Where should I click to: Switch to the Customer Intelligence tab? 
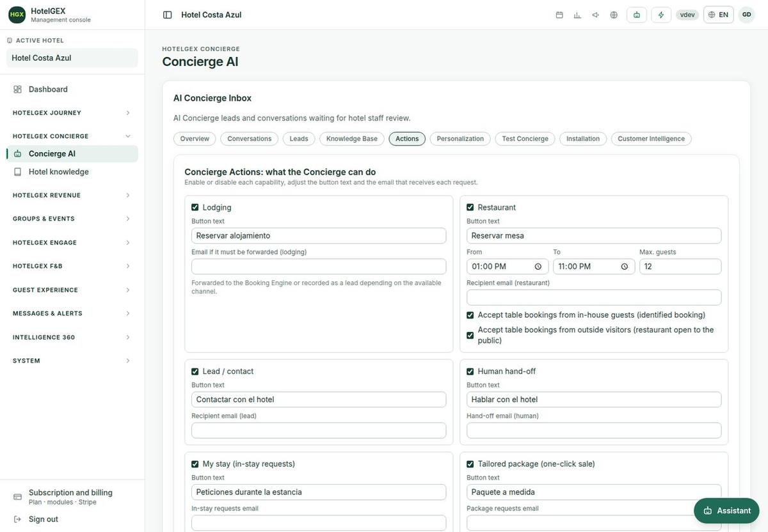coord(651,139)
